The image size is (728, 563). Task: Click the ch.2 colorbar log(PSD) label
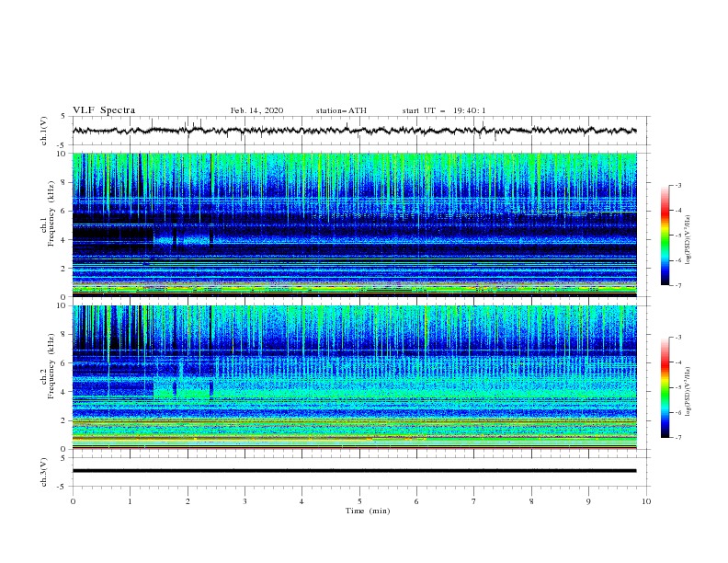[688, 392]
